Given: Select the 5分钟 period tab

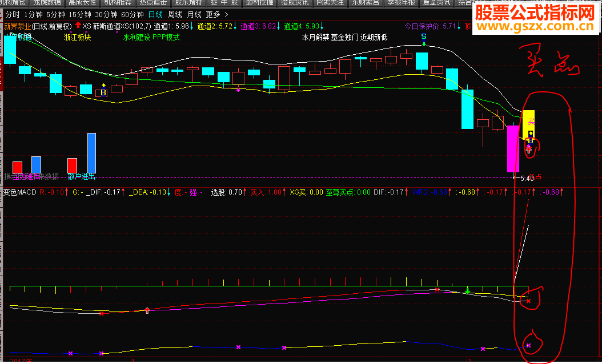Looking at the screenshot, I should pos(55,15).
